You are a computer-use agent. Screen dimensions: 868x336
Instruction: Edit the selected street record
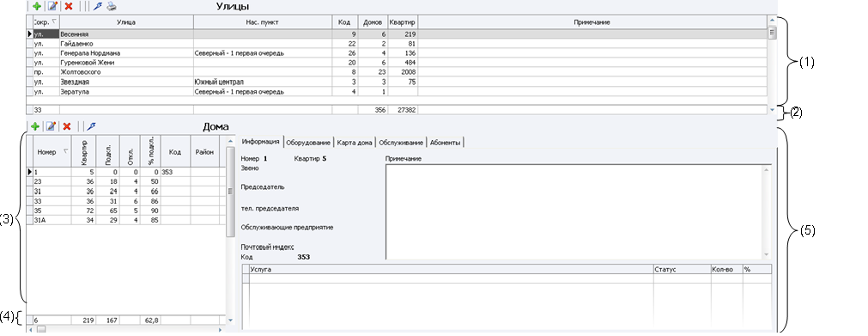[x=52, y=7]
